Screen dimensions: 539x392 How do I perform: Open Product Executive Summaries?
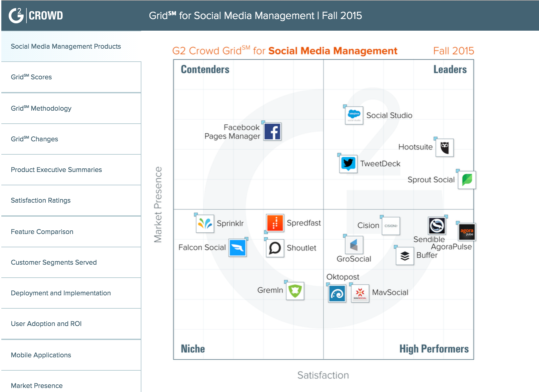point(71,170)
